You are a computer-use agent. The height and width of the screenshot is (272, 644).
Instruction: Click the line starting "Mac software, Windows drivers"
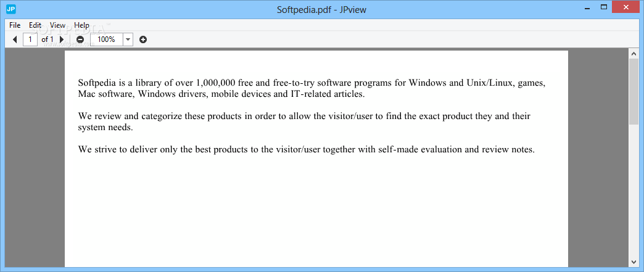click(x=221, y=94)
